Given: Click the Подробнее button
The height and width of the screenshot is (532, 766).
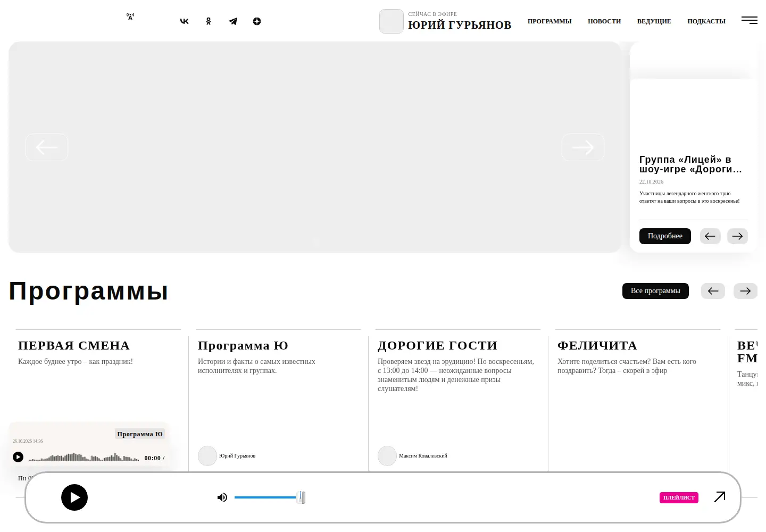Looking at the screenshot, I should coord(665,236).
